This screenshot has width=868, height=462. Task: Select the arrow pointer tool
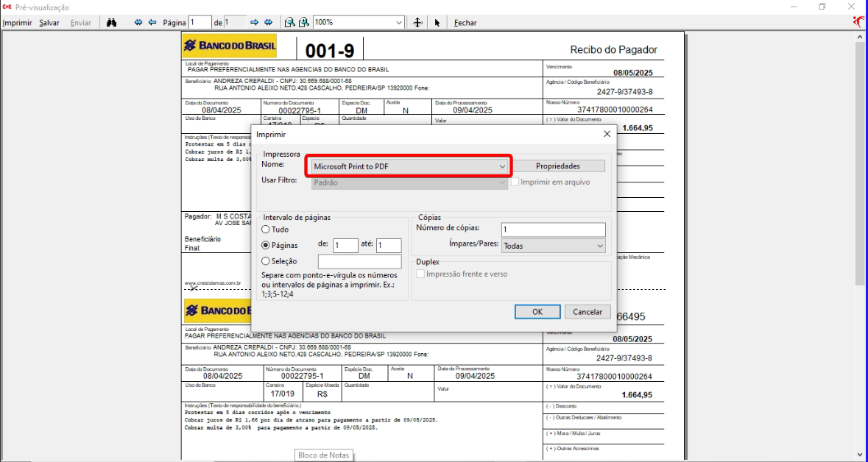pyautogui.click(x=437, y=23)
